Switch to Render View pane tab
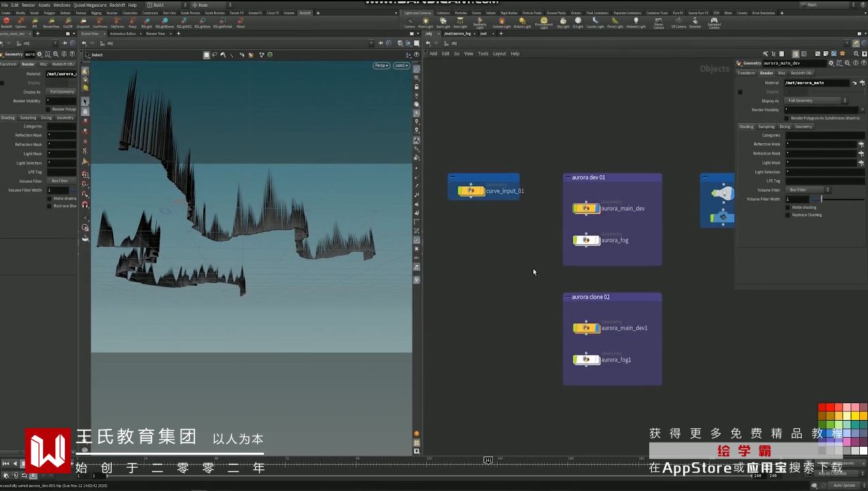This screenshot has width=868, height=491. pyautogui.click(x=155, y=33)
